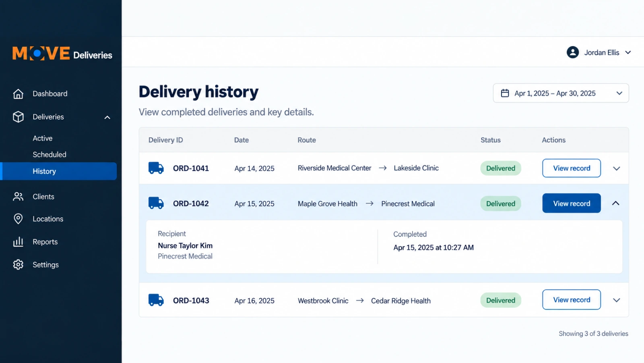Click the Route column header
The image size is (644, 363).
coord(307,140)
